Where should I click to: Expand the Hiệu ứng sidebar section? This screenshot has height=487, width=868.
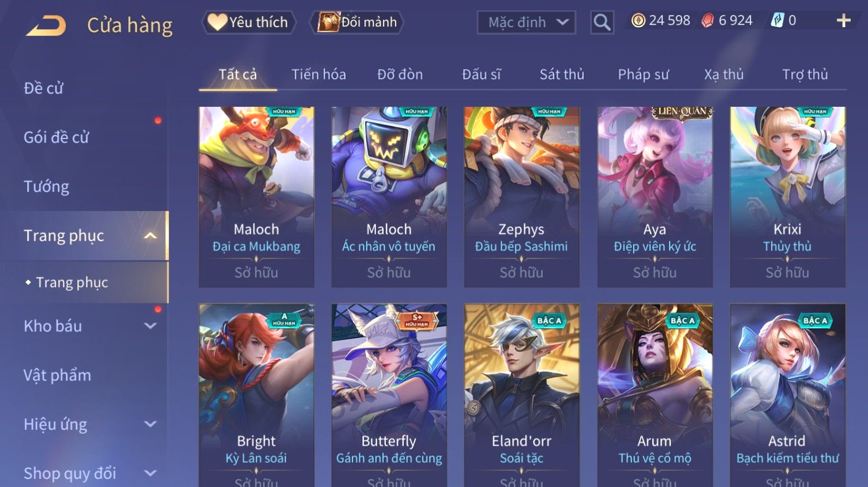pyautogui.click(x=150, y=424)
